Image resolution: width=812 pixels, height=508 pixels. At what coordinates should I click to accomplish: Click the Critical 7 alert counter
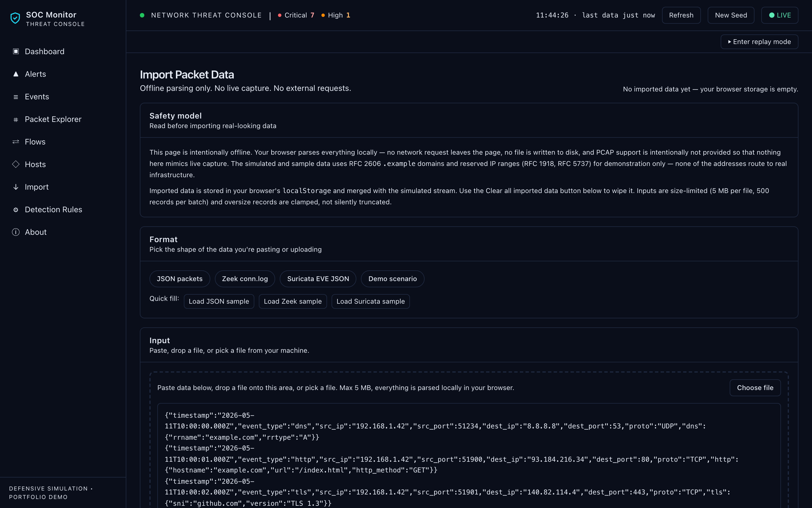click(296, 15)
